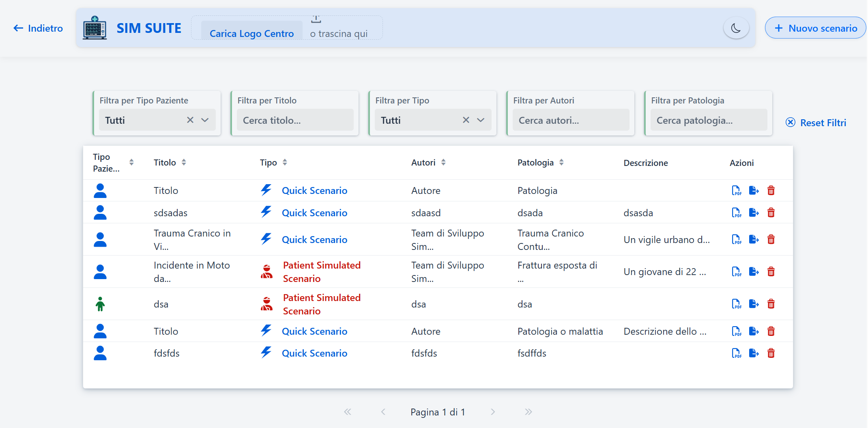Screen dimensions: 868x428
Task: Focus the Cerca titolo search field
Action: tap(295, 120)
